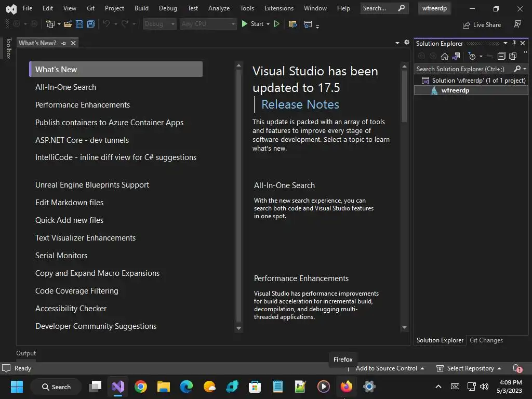The height and width of the screenshot is (399, 532).
Task: Switch views icon in Solution Explorer
Action: tap(456, 56)
